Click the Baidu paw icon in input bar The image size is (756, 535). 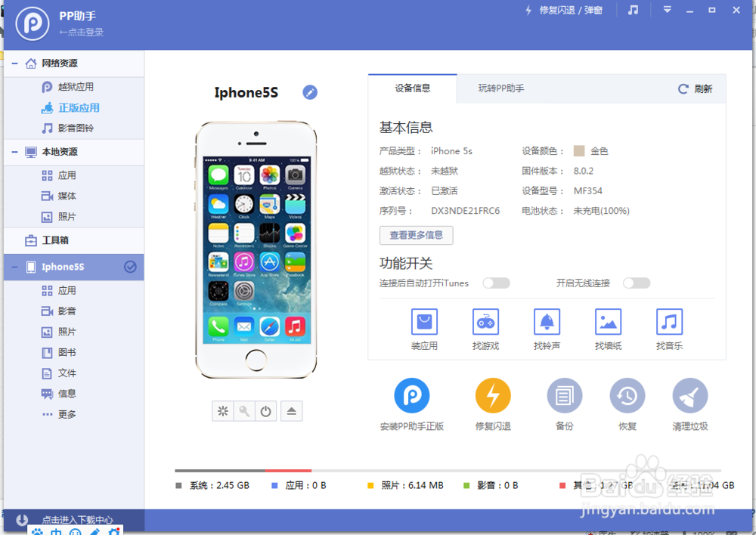pyautogui.click(x=37, y=531)
